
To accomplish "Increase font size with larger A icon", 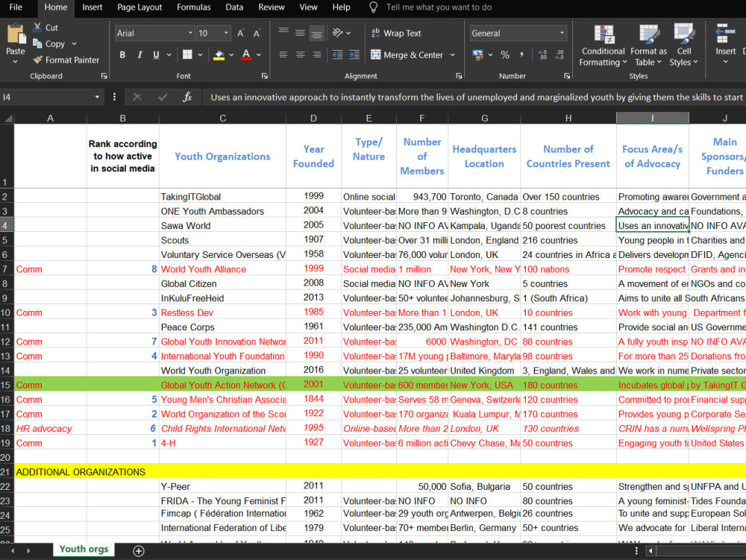I will (x=241, y=34).
